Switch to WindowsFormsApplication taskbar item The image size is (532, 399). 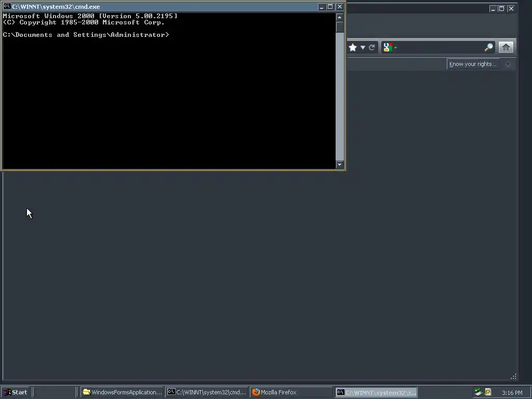tap(122, 392)
